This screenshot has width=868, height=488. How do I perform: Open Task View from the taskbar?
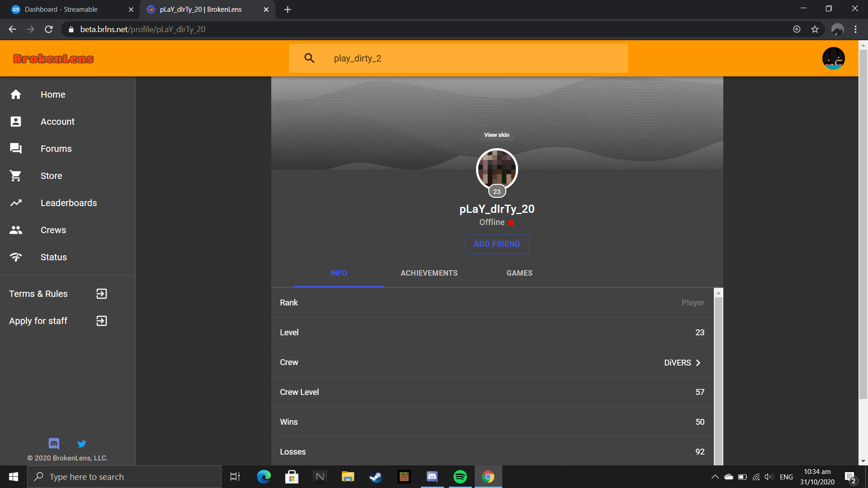(x=235, y=477)
